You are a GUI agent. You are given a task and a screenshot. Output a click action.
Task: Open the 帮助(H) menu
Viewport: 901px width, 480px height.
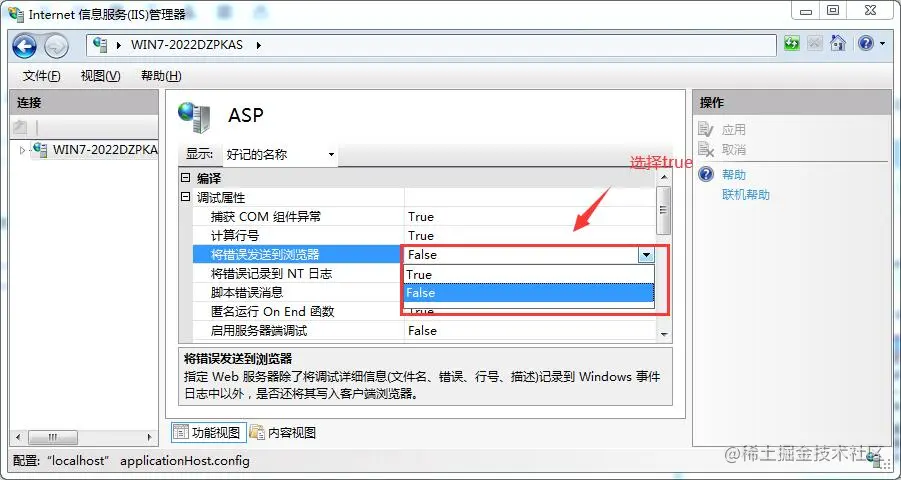[161, 76]
